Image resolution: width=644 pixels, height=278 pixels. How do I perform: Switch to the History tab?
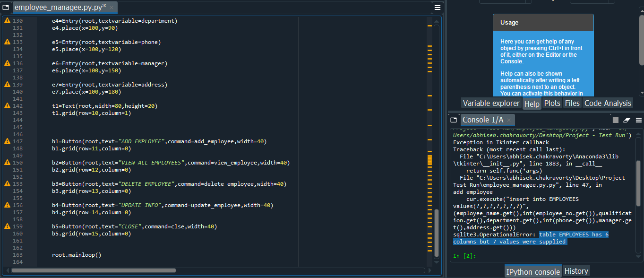pyautogui.click(x=576, y=270)
